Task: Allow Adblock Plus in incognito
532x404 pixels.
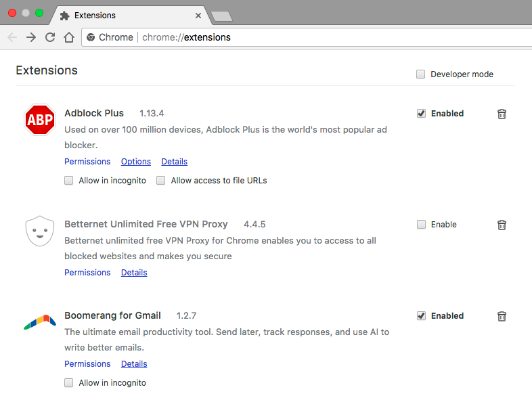Action: coord(69,181)
